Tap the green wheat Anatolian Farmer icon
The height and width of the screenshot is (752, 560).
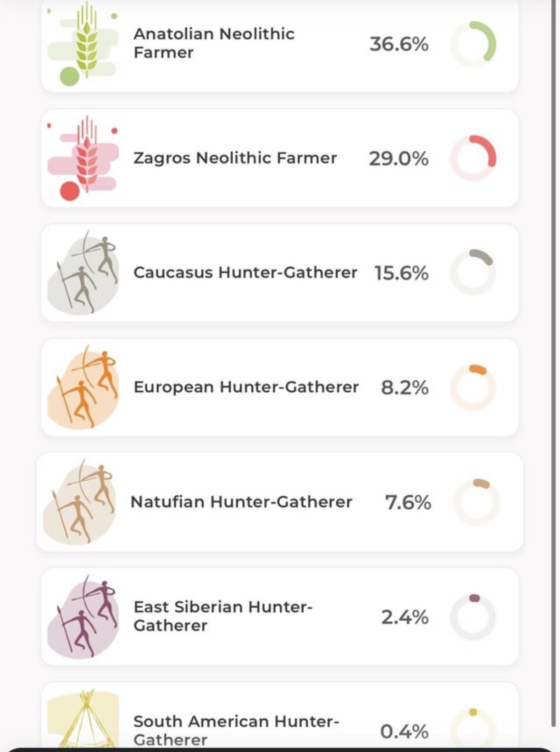[x=83, y=44]
